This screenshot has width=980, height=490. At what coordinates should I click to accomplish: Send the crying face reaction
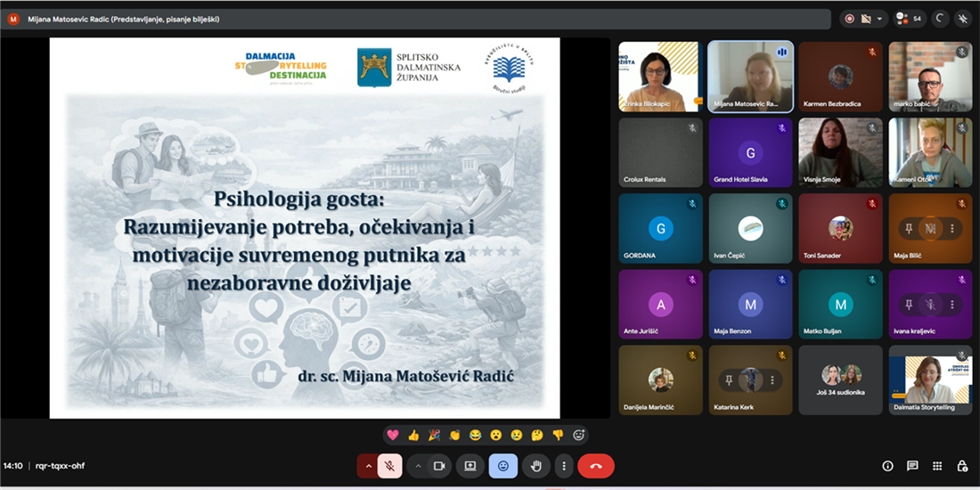click(x=517, y=435)
